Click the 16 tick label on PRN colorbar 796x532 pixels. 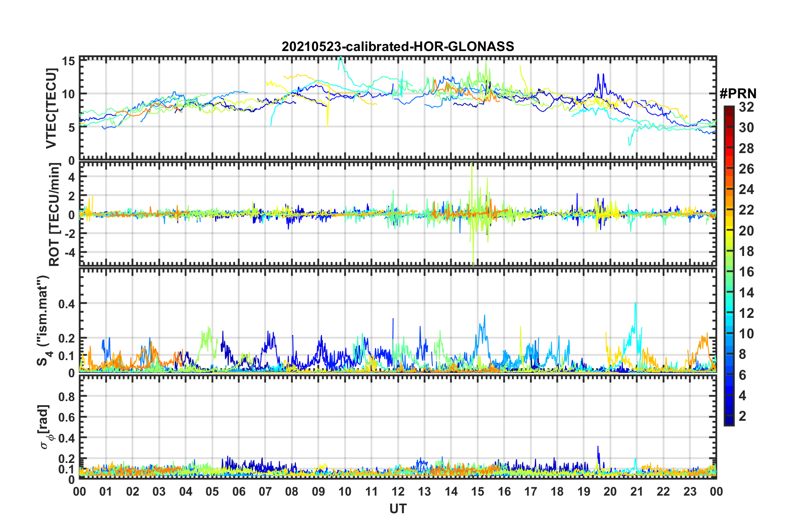746,272
